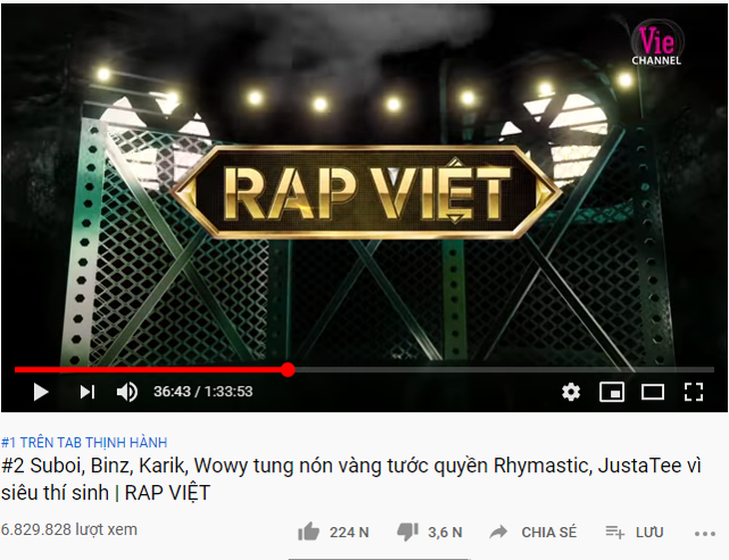Screen dimensions: 729x560
Task: Open the three-dot more actions menu
Action: (x=705, y=533)
